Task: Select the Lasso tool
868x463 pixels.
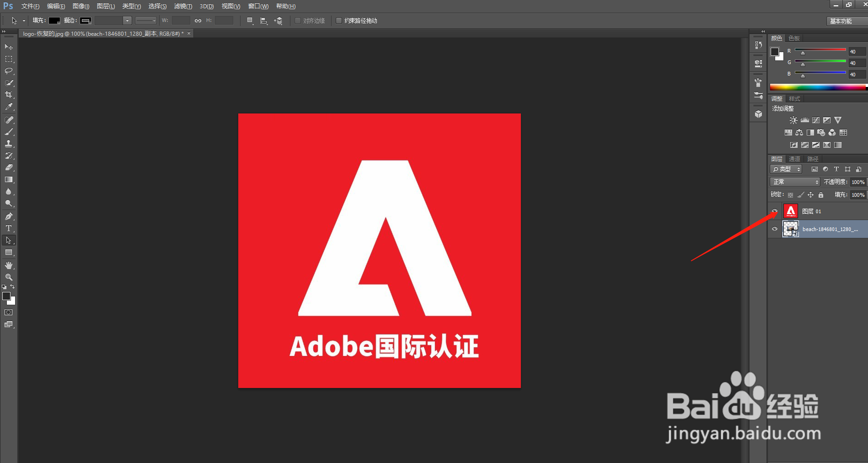Action: pos(9,71)
